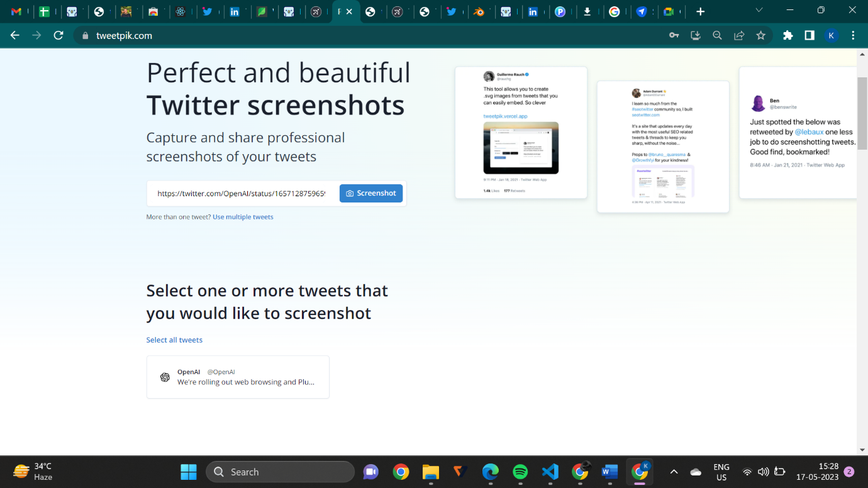
Task: Toggle the browser side panel
Action: point(810,36)
